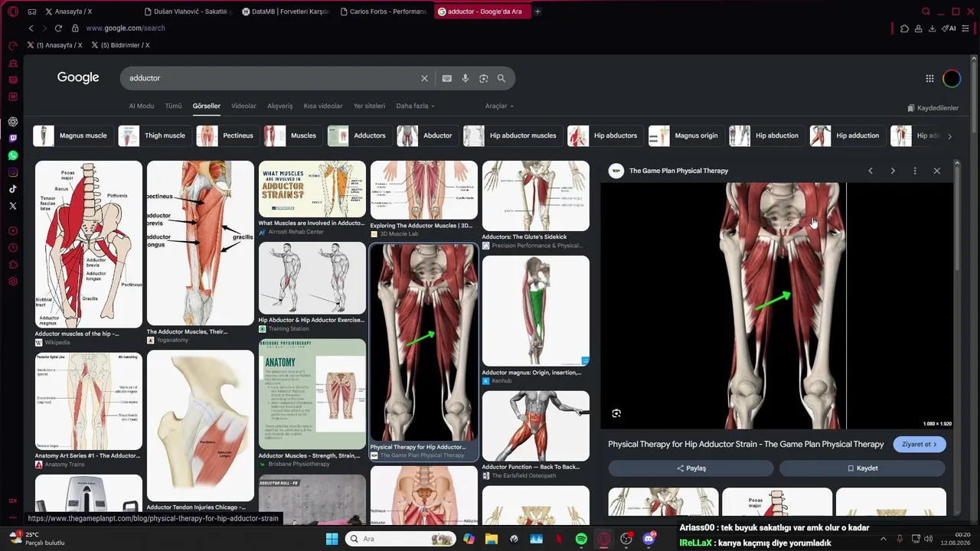Image resolution: width=980 pixels, height=551 pixels.
Task: Open X from the browser sidebar
Action: [13, 206]
